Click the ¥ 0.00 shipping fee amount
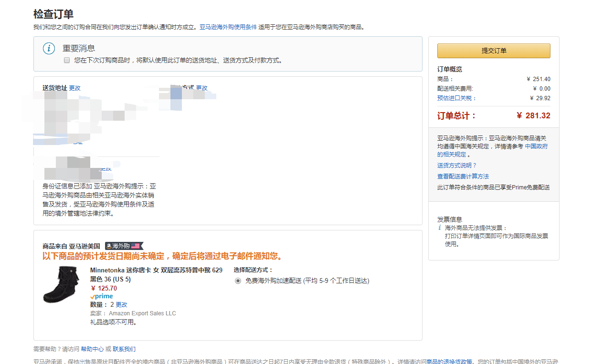The image size is (592, 364). point(541,89)
